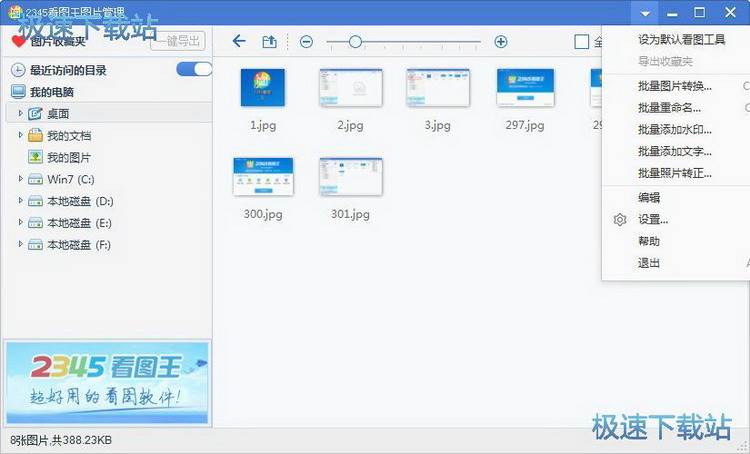
Task: Shrink thumbnails with the minus zoom icon
Action: point(306,42)
